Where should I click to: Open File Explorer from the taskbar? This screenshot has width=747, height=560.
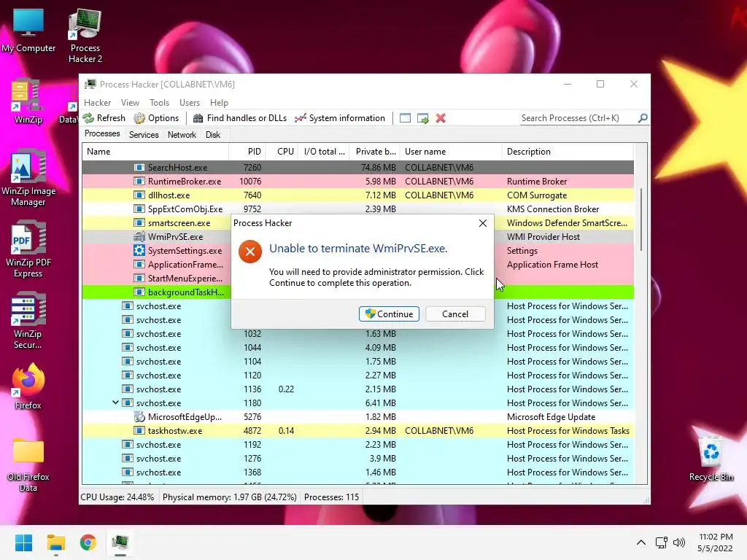pos(55,542)
